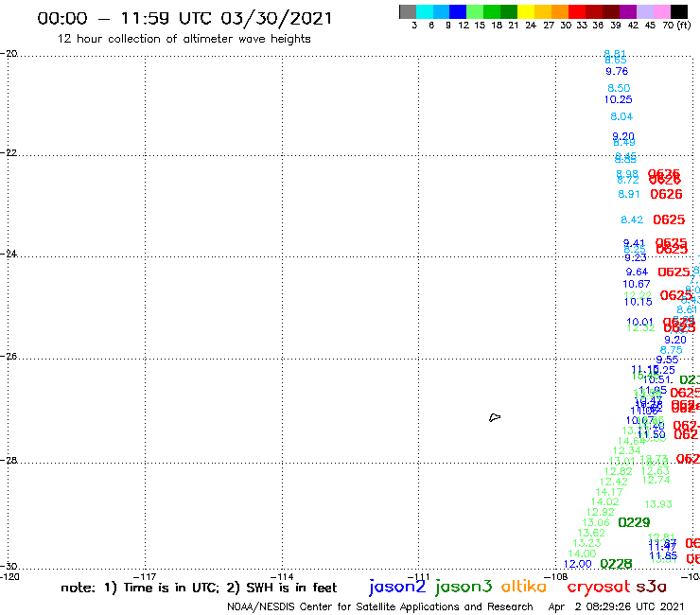This screenshot has height=615, width=700.
Task: Click the -28 latitude axis label
Action: point(9,460)
